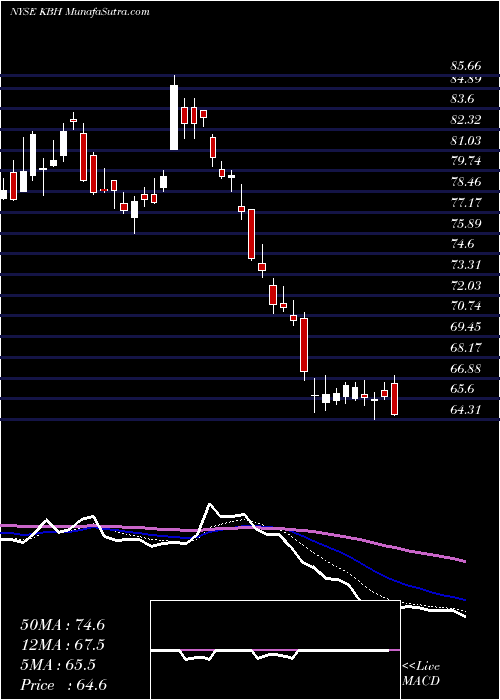The width and height of the screenshot is (500, 700).
Task: Click the 12MA : 67.5 reading
Action: click(x=62, y=645)
